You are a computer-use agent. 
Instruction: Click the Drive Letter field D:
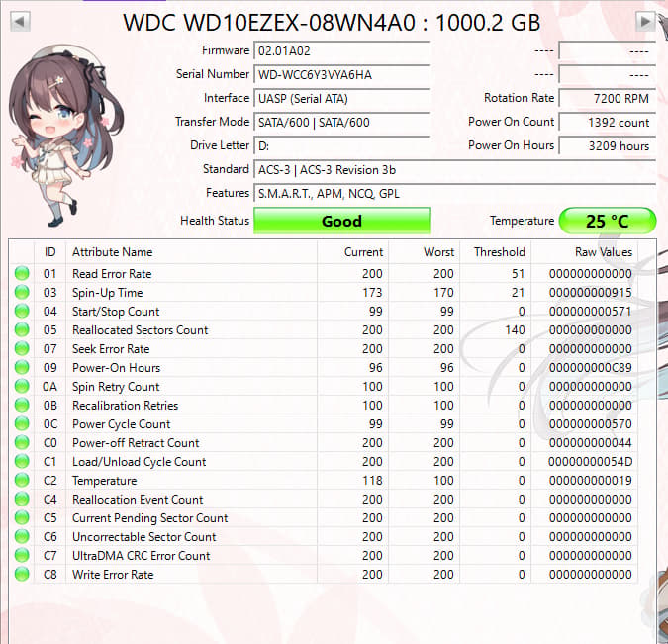pyautogui.click(x=342, y=146)
